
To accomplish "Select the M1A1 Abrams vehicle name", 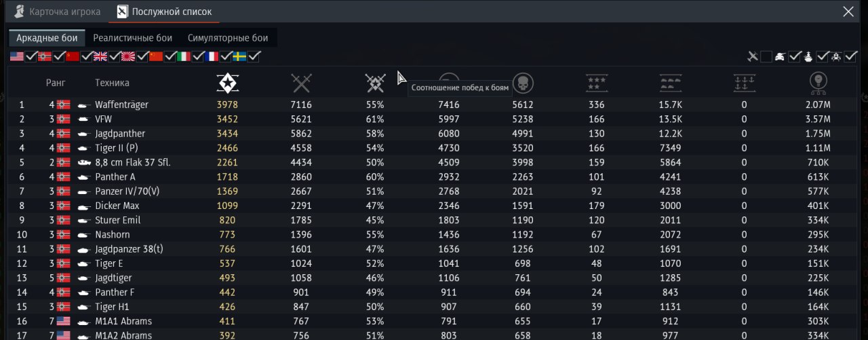I will click(123, 321).
